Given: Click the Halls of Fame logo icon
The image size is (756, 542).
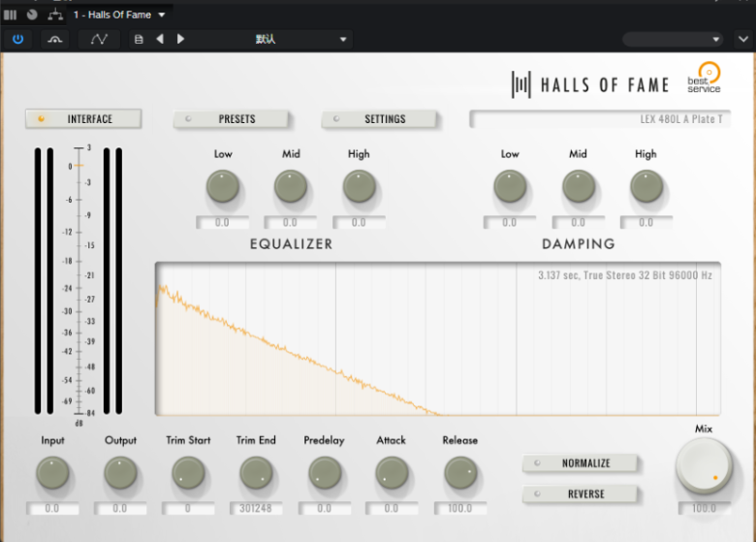Looking at the screenshot, I should coord(521,85).
